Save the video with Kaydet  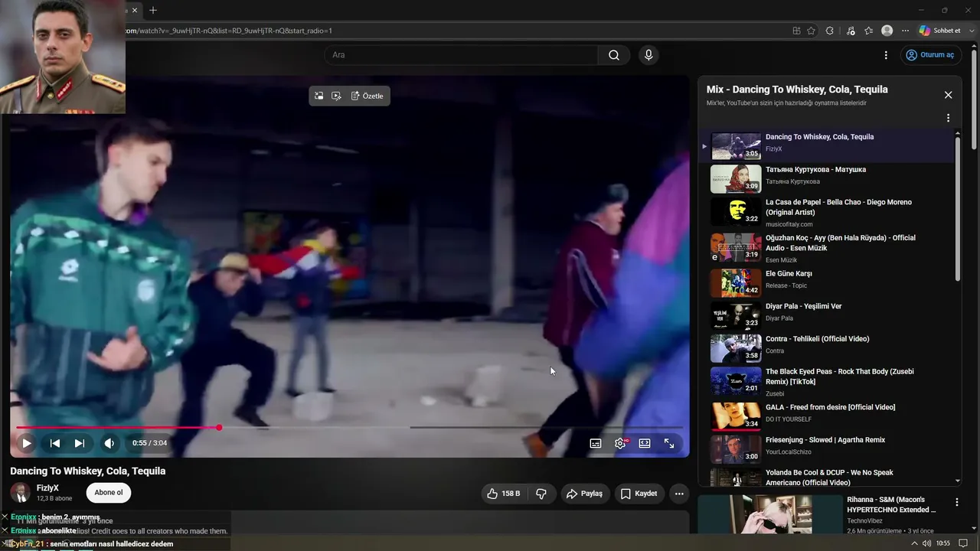639,494
